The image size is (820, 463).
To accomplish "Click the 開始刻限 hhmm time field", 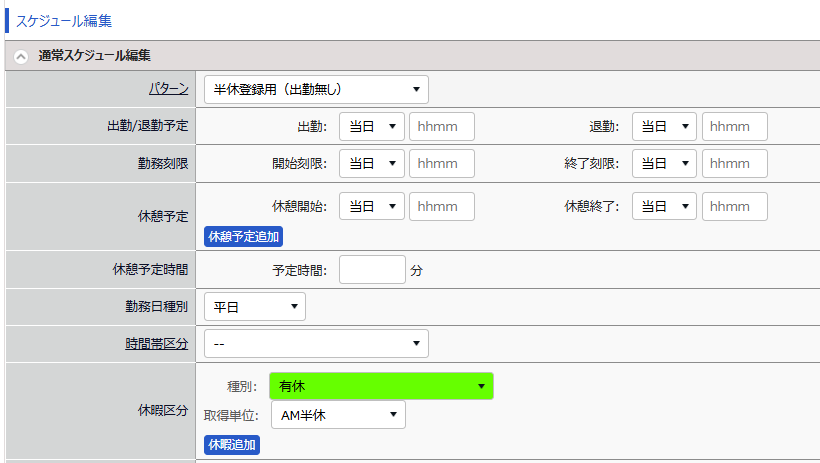I will 441,164.
